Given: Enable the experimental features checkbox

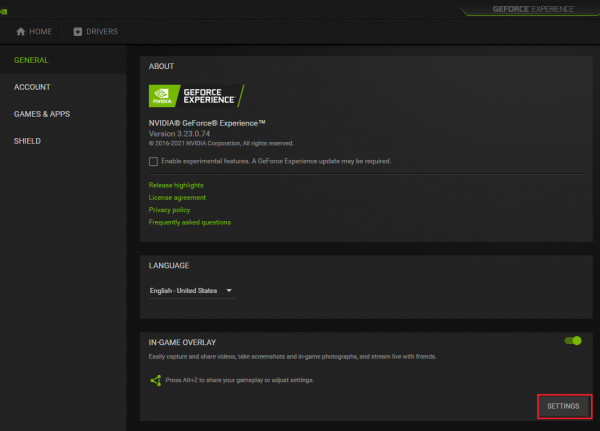Looking at the screenshot, I should tap(153, 161).
